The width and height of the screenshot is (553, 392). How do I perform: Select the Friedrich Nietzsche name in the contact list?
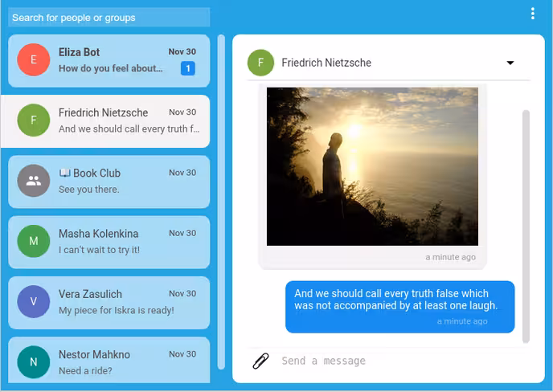104,112
